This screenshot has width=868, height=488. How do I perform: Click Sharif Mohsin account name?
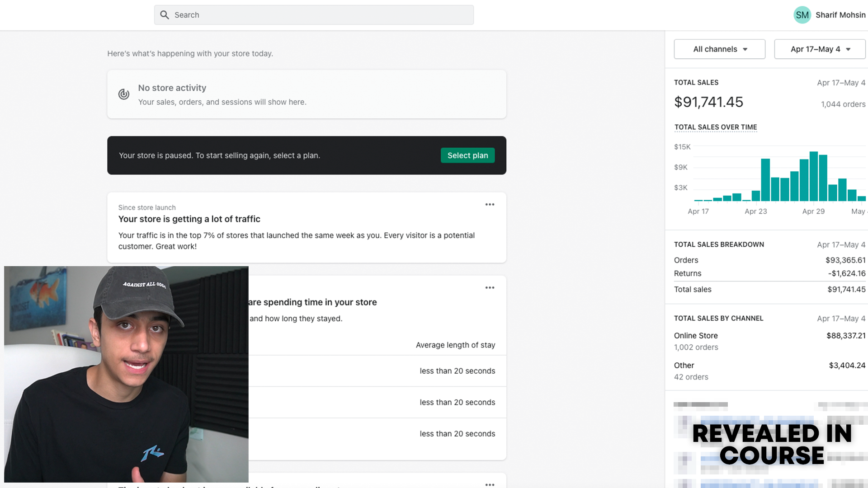tap(840, 15)
